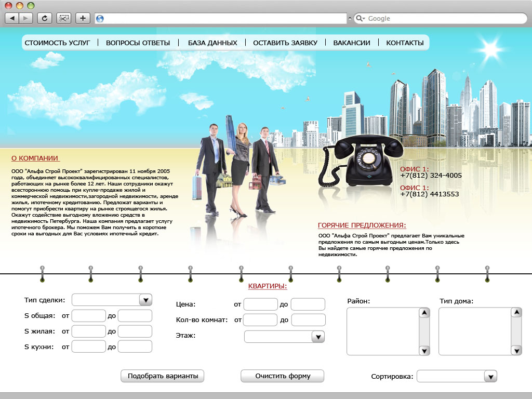
Task: Click the Подобрать варианты button
Action: coord(163,376)
